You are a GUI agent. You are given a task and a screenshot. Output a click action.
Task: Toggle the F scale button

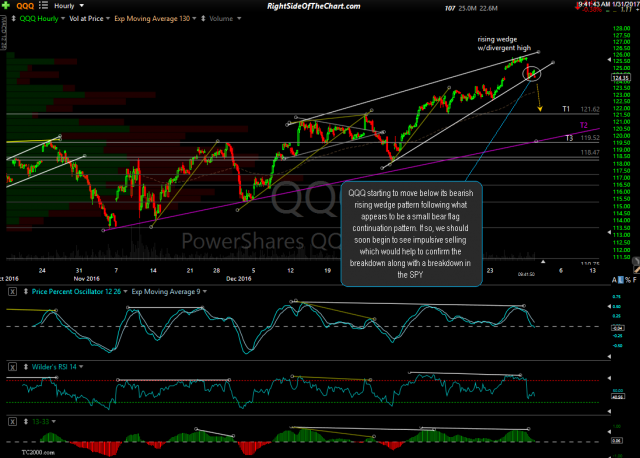tap(635, 280)
